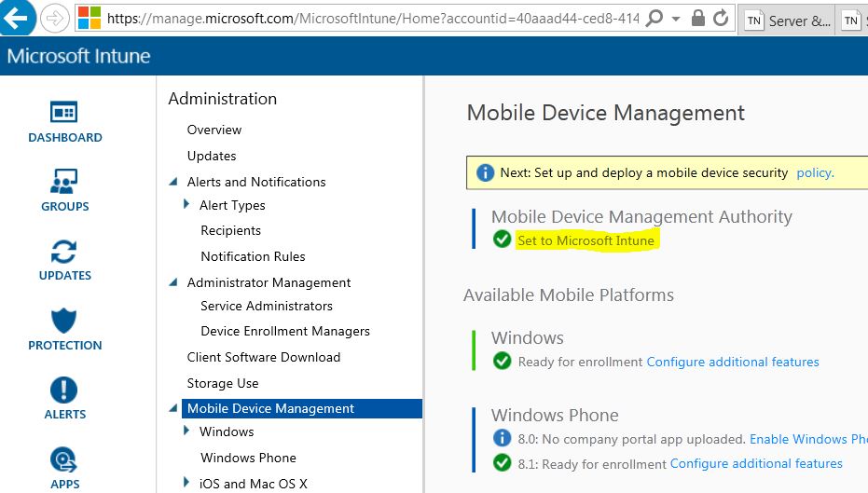Select Updates in the Administration tree
Image resolution: width=868 pixels, height=493 pixels.
point(212,156)
